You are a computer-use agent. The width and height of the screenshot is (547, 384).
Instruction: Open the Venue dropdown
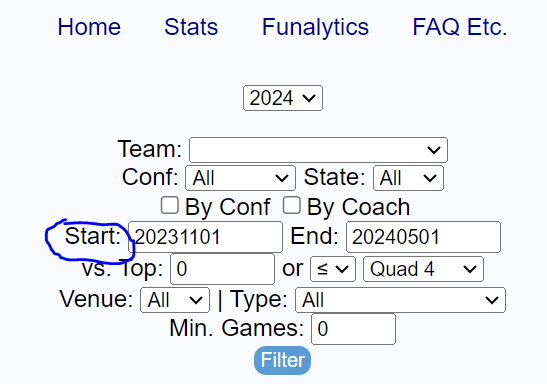pos(175,300)
